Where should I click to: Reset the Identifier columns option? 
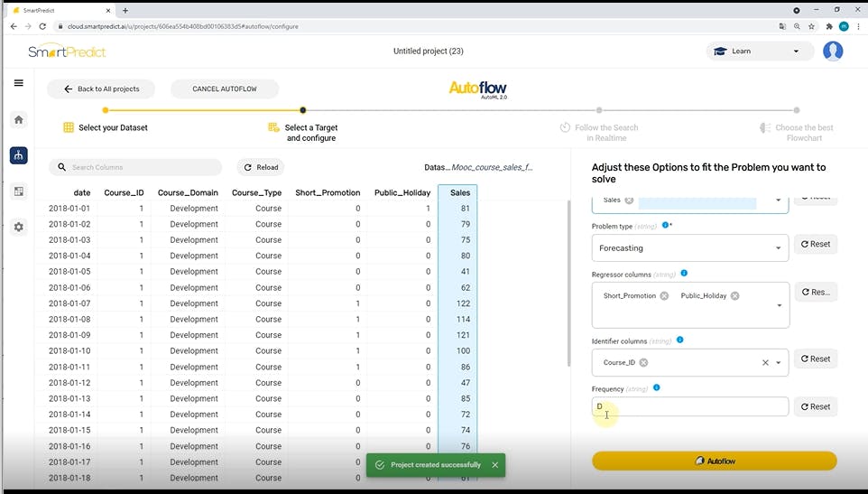click(816, 359)
